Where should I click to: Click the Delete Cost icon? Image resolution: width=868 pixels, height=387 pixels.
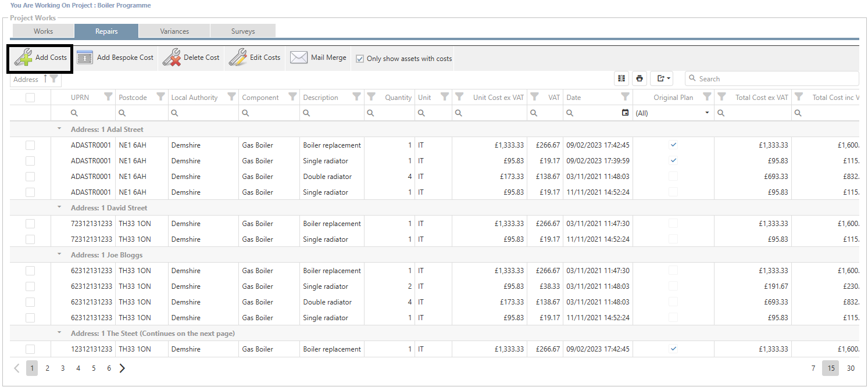[172, 58]
